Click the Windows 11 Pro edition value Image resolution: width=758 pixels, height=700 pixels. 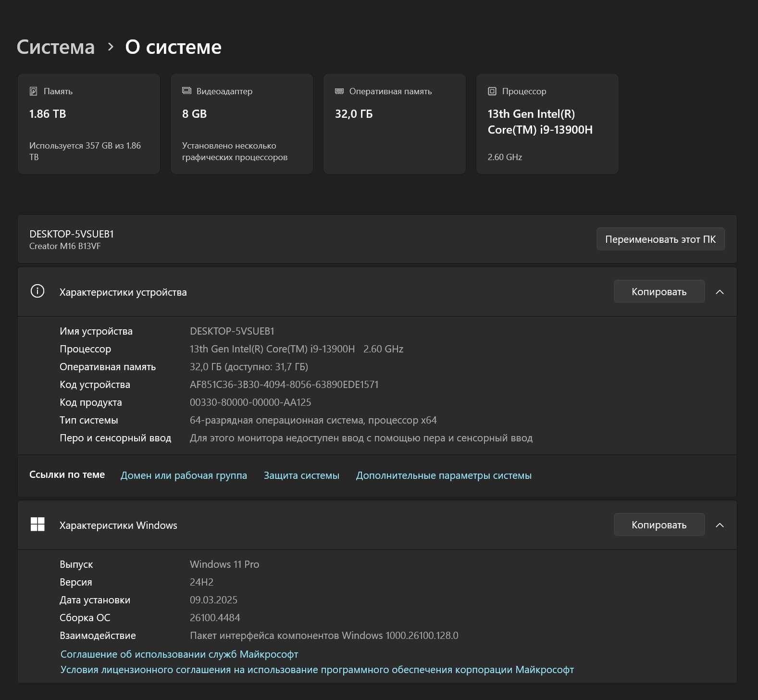pyautogui.click(x=224, y=564)
